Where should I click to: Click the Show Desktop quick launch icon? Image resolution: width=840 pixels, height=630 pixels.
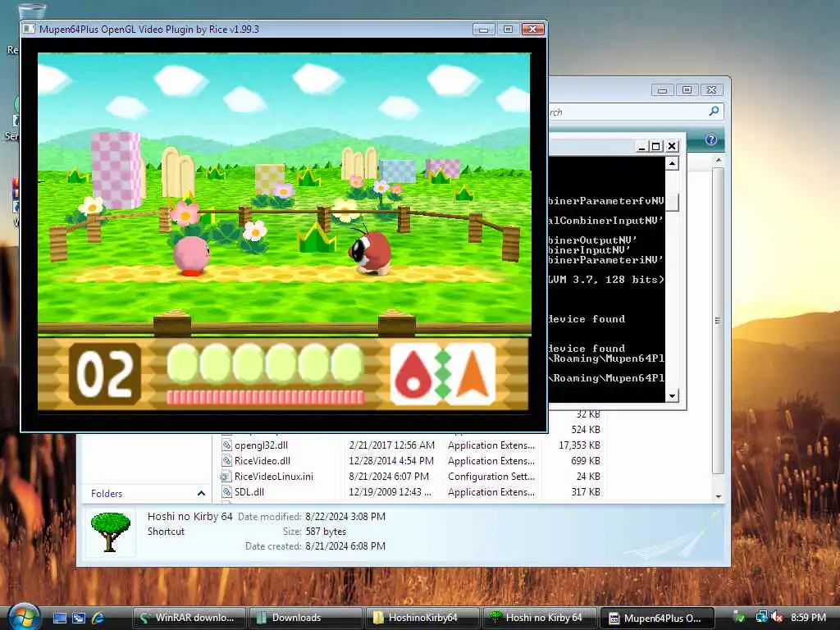pos(59,618)
